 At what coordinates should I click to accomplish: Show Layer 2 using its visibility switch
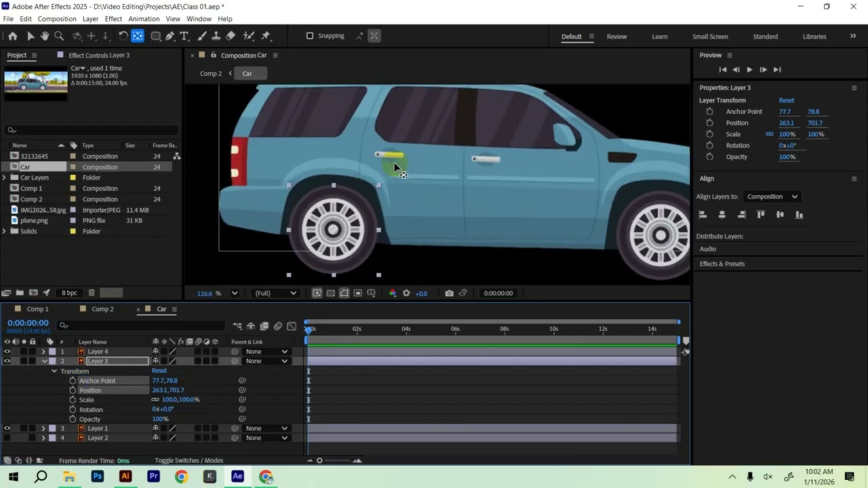coord(7,438)
